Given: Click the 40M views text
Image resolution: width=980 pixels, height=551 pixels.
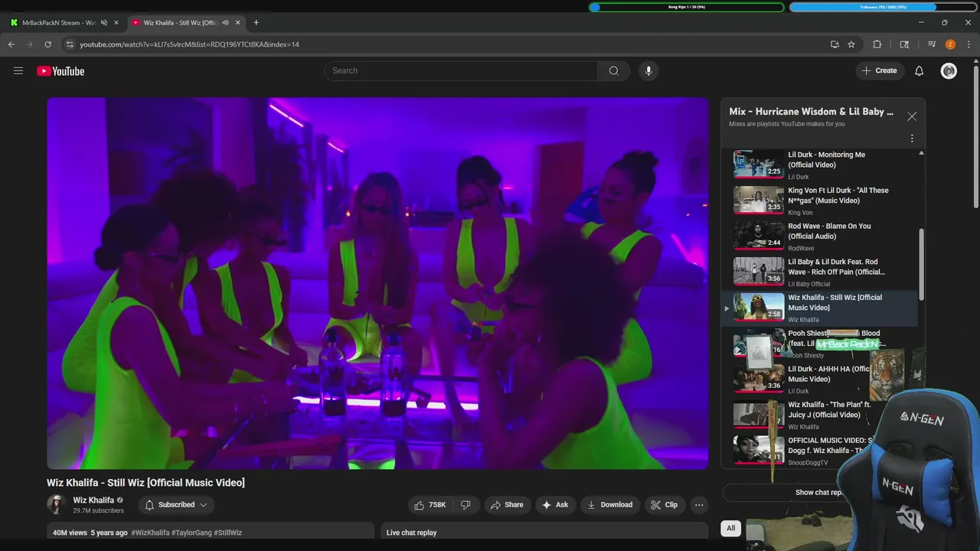Looking at the screenshot, I should pyautogui.click(x=70, y=533).
